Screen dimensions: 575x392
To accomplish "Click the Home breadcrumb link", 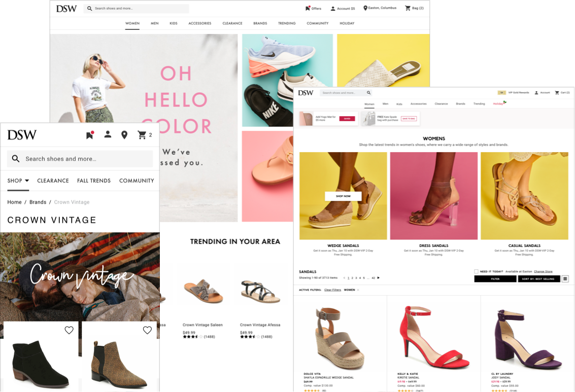I will coord(14,202).
